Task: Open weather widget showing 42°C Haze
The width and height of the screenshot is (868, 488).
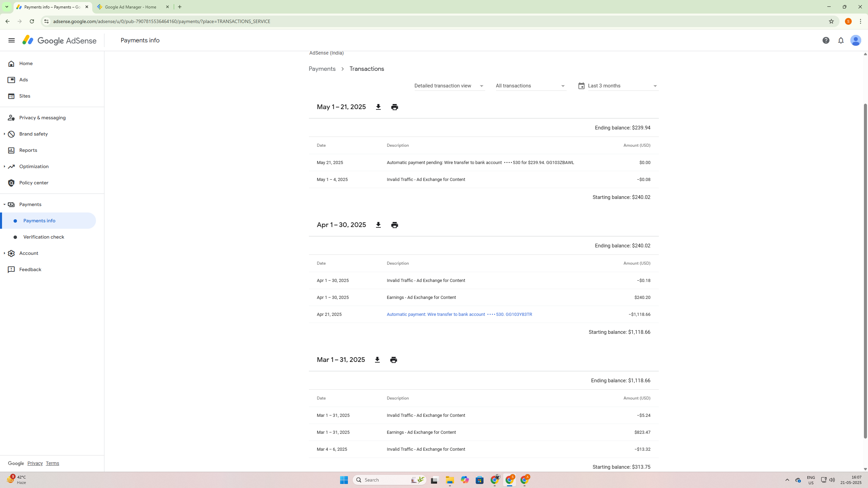Action: [16, 480]
